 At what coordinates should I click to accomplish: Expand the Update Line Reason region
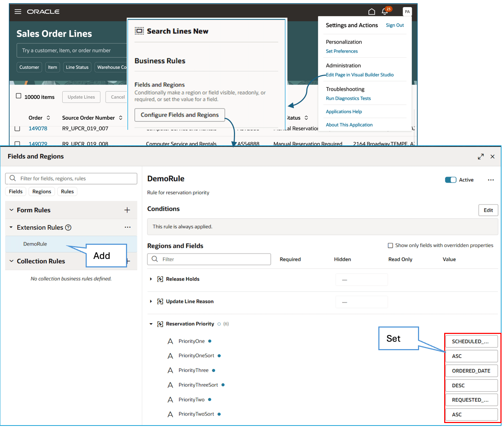point(151,301)
